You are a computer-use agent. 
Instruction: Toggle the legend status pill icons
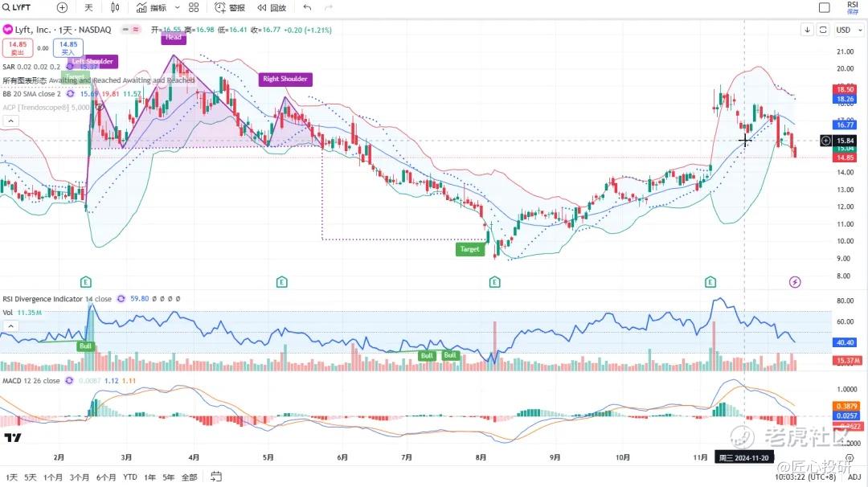click(x=131, y=29)
